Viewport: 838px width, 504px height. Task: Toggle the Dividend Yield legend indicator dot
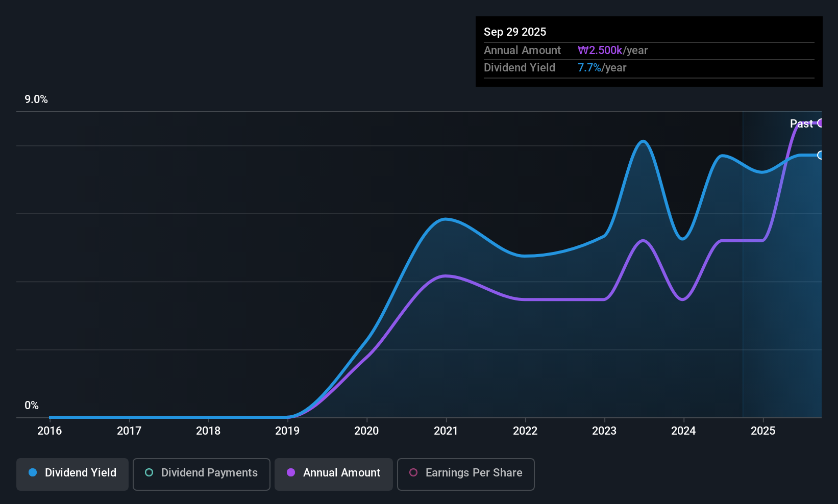point(33,473)
